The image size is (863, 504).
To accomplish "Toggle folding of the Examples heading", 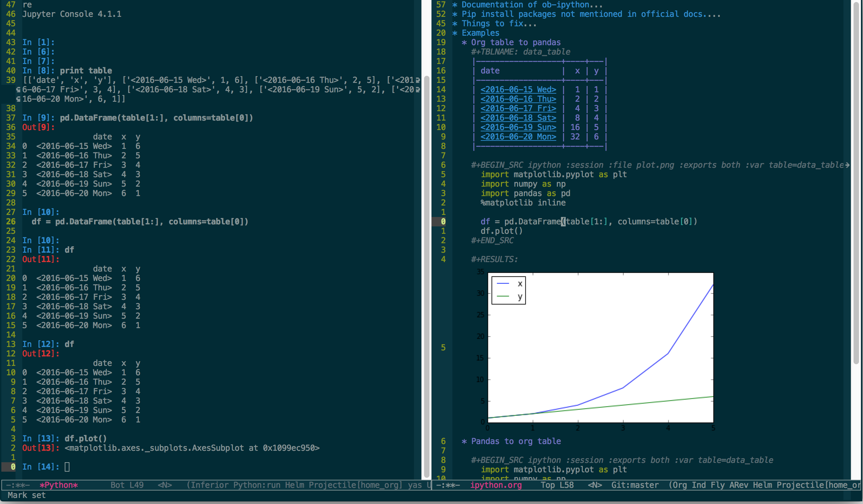I will click(x=480, y=33).
